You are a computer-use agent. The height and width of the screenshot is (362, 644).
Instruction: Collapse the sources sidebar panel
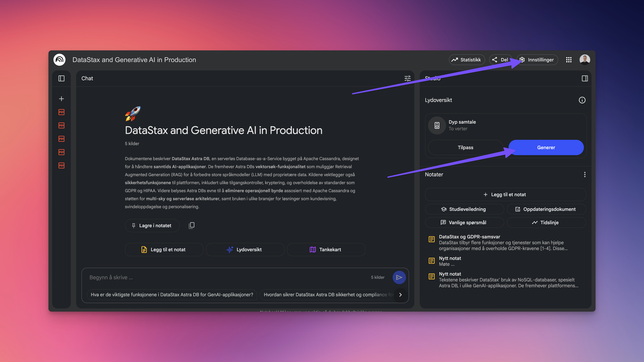[x=61, y=78]
